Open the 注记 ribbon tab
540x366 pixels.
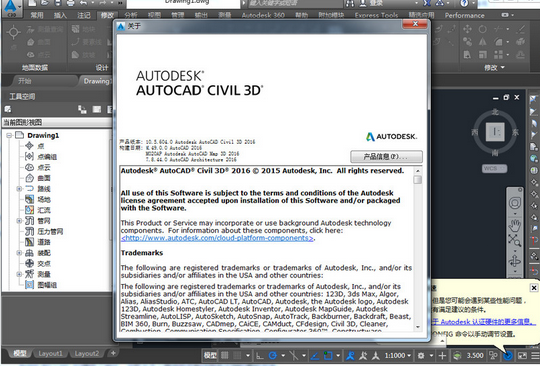(x=84, y=15)
